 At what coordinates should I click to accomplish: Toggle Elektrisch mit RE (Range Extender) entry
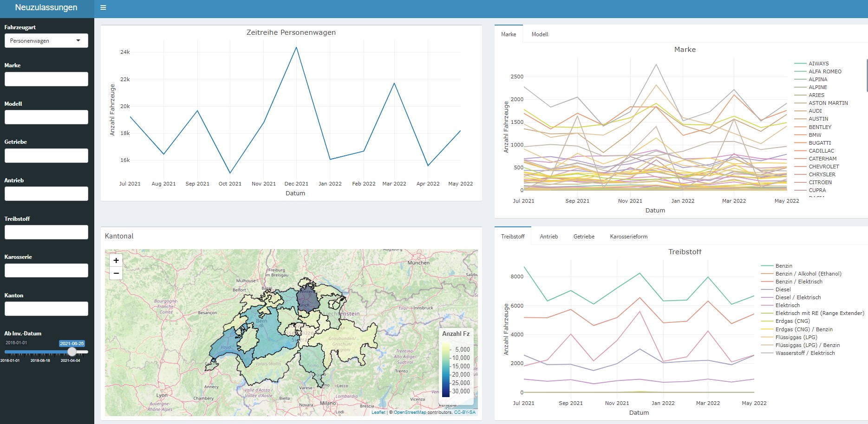click(x=819, y=313)
